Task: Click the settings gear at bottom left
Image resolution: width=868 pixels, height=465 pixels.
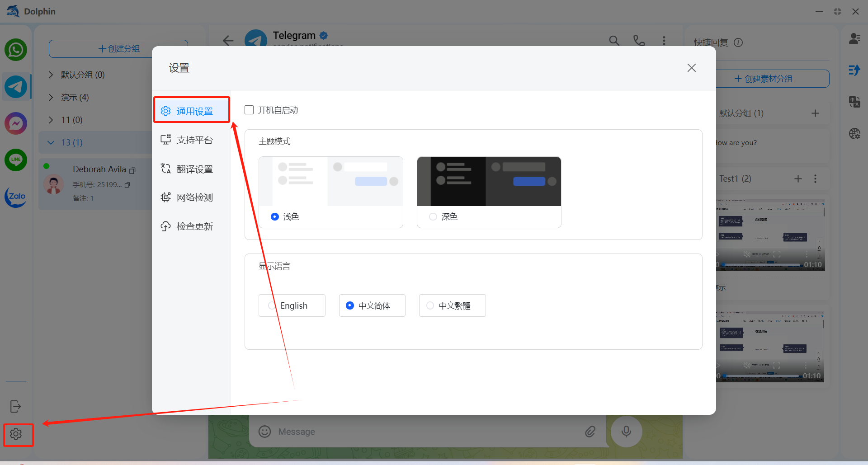Action: 16,434
